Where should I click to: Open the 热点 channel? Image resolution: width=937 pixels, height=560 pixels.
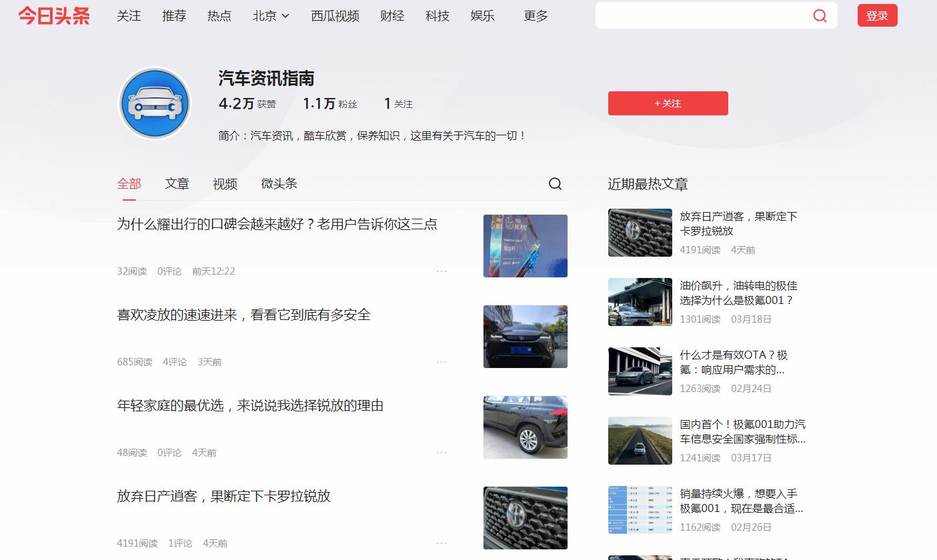point(219,15)
